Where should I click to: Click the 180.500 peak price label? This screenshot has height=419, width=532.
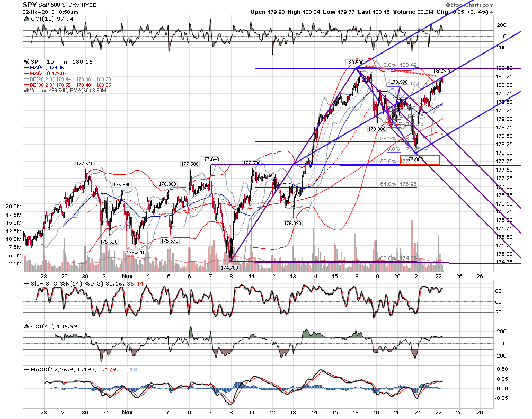click(354, 63)
